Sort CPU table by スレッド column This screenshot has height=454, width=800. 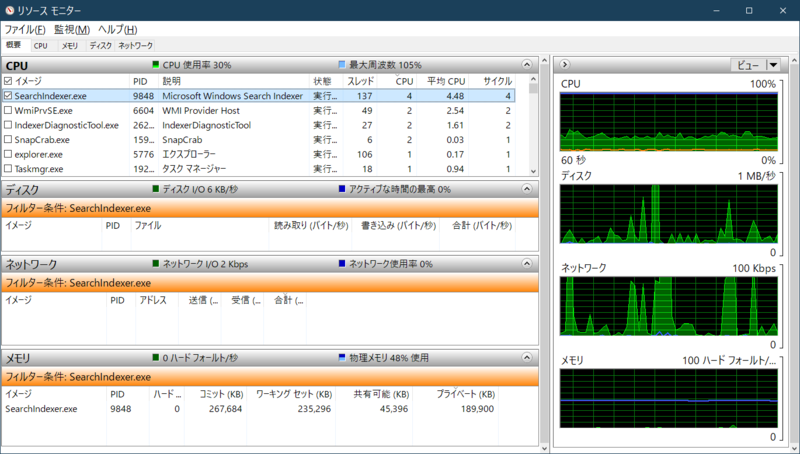(x=360, y=81)
